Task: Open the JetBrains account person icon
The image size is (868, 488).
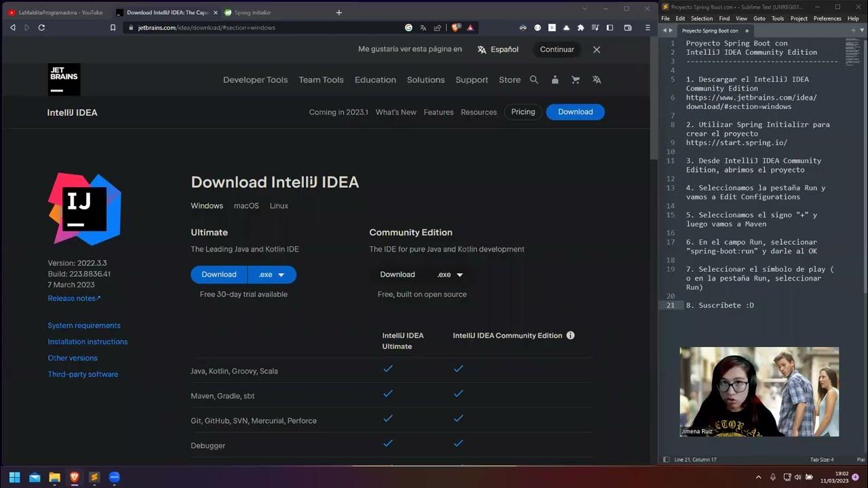Action: click(555, 79)
